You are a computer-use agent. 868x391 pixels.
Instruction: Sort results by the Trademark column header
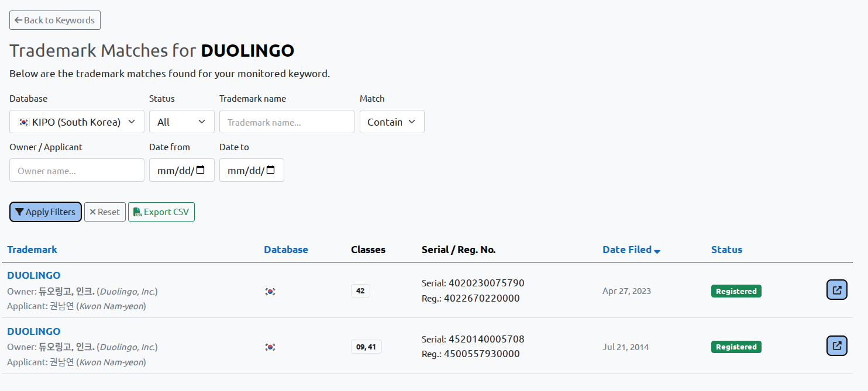pyautogui.click(x=32, y=250)
